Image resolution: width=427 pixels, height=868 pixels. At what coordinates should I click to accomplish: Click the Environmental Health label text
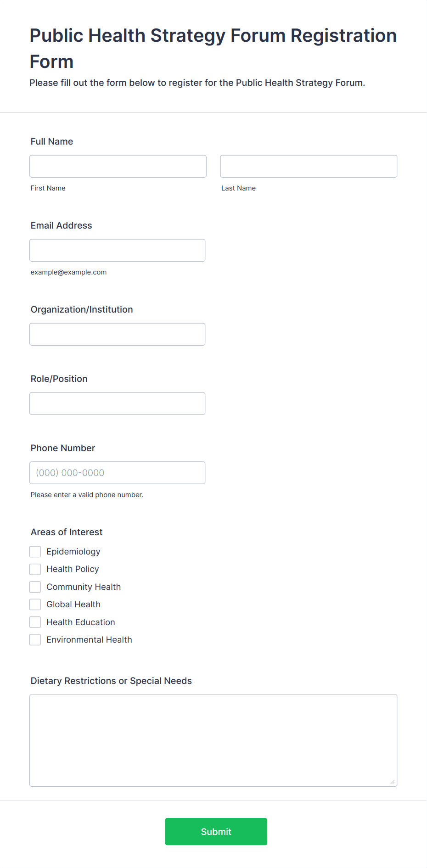[x=89, y=640]
